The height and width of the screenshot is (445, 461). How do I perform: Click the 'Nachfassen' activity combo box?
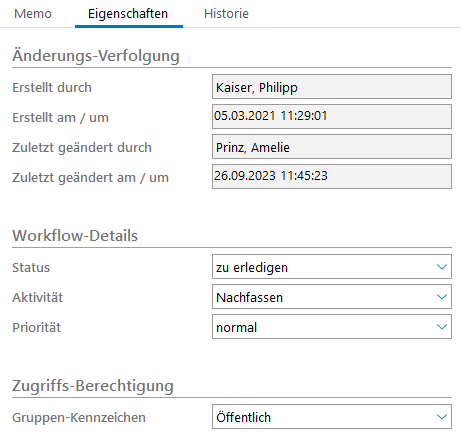coord(332,297)
